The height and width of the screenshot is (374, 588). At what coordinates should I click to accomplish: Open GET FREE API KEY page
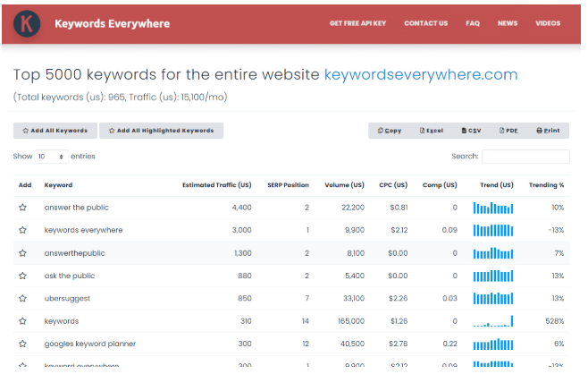[357, 23]
